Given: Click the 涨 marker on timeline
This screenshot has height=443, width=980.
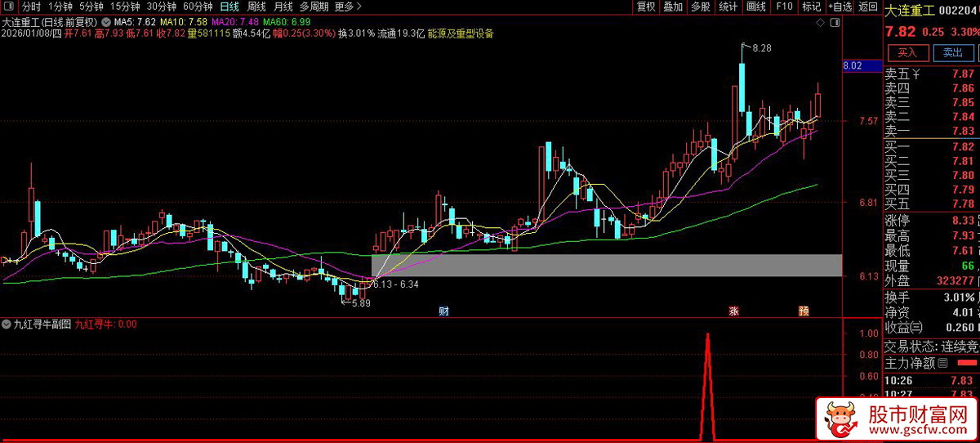Looking at the screenshot, I should (x=733, y=311).
